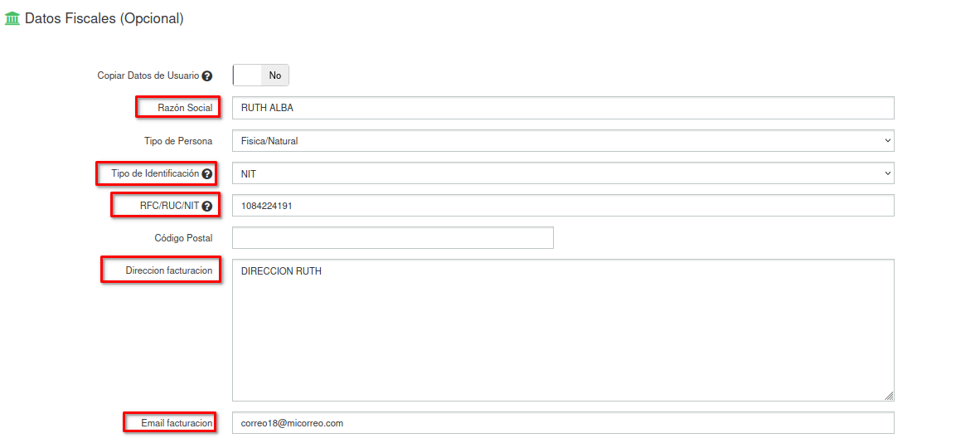Image resolution: width=980 pixels, height=443 pixels.
Task: Open the Tipo de Persona dropdown
Action: pos(562,141)
